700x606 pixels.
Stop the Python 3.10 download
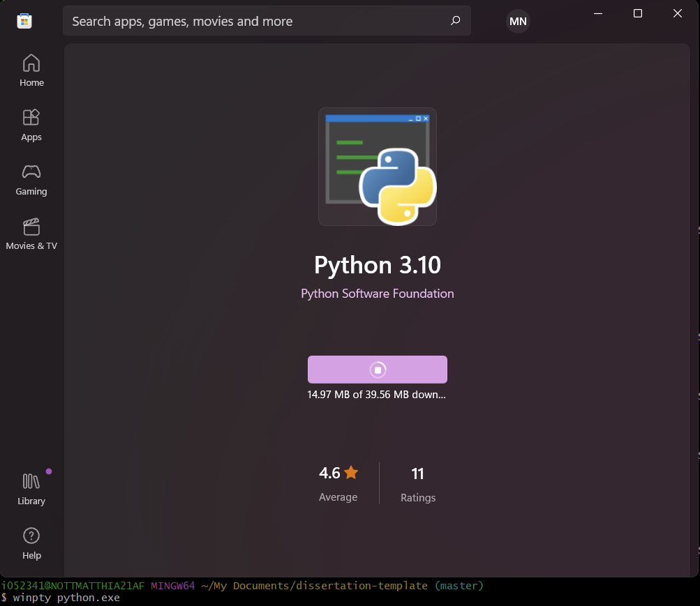(x=378, y=370)
